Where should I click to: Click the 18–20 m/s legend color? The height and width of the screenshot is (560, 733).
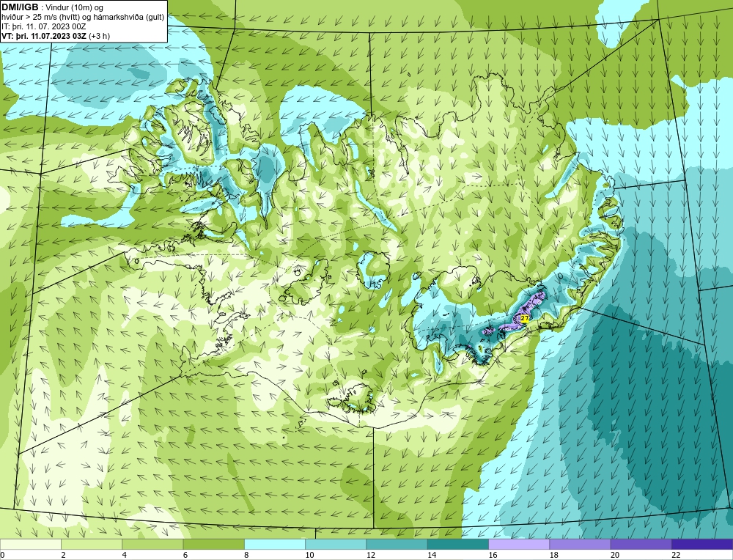580,545
